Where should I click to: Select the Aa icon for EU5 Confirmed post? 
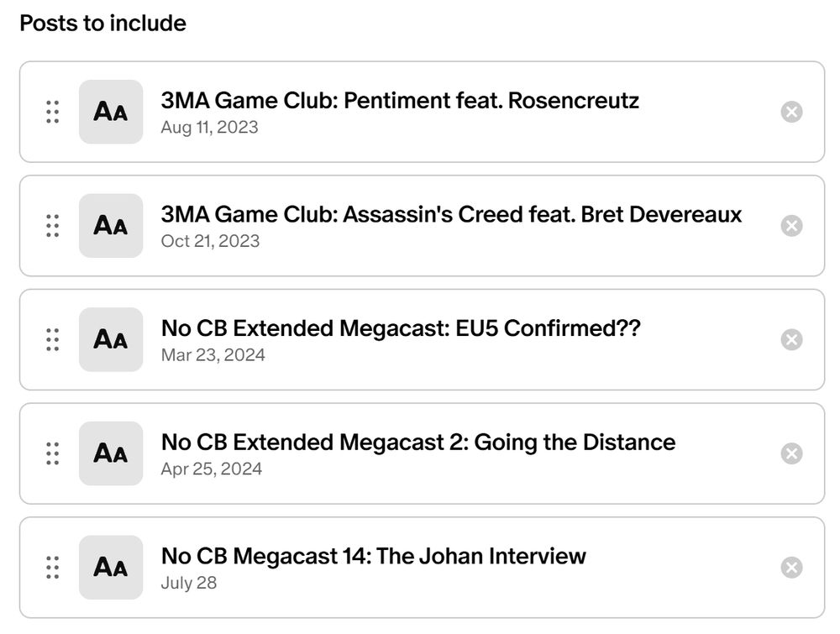tap(110, 339)
